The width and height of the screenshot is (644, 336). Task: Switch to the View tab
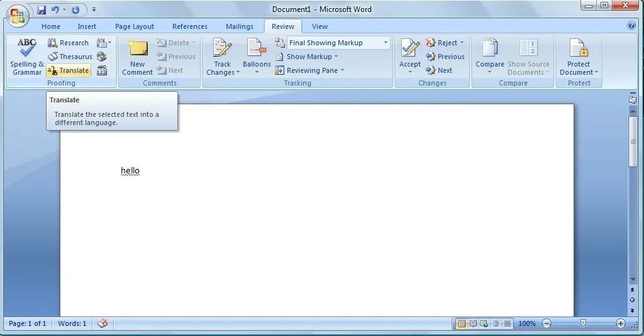click(319, 26)
